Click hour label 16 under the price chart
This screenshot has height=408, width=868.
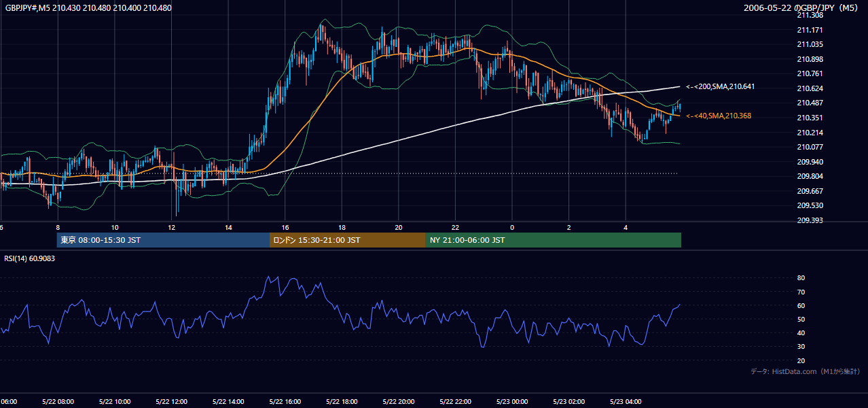tap(285, 227)
